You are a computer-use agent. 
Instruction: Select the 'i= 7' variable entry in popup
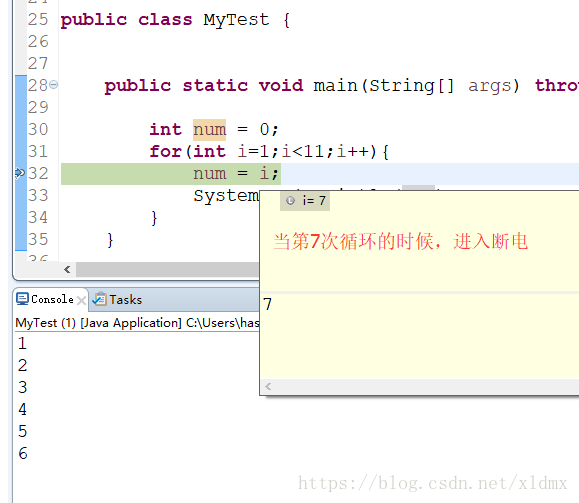click(305, 201)
